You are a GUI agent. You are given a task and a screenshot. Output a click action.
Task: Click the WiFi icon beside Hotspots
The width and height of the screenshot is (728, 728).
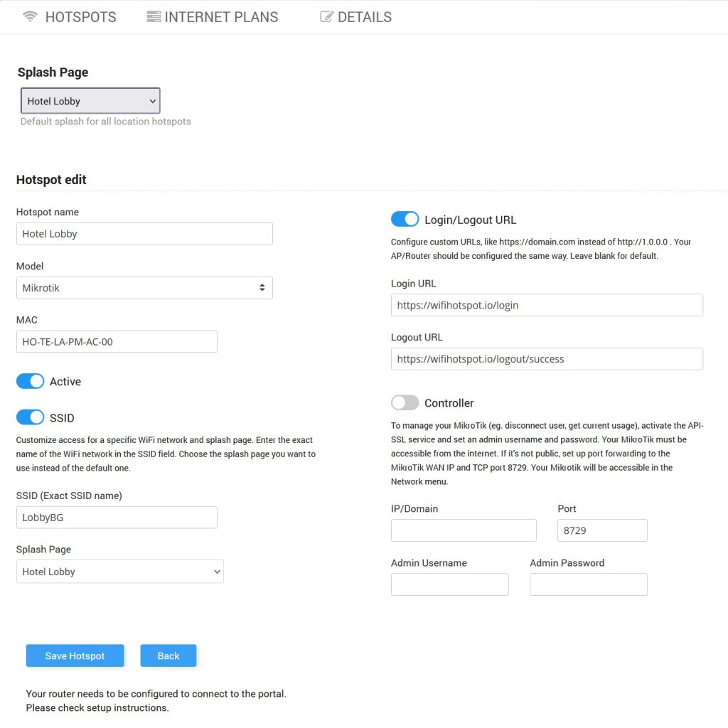30,16
